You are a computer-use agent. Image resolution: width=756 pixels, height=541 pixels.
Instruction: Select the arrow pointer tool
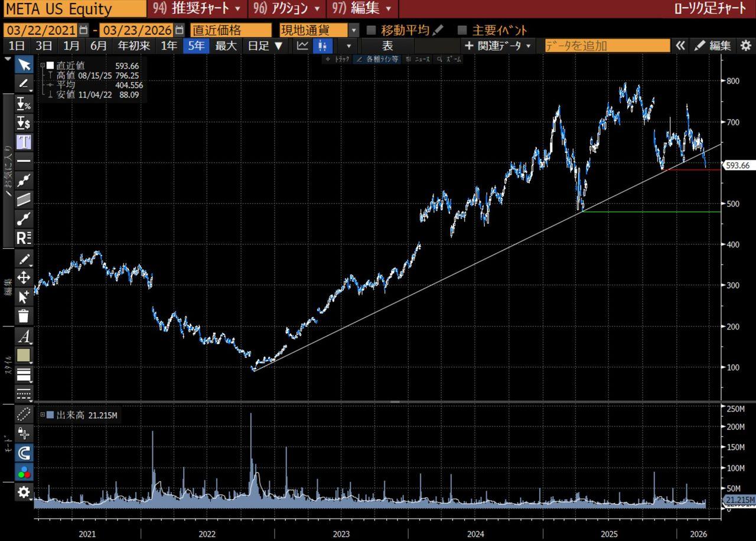click(24, 64)
